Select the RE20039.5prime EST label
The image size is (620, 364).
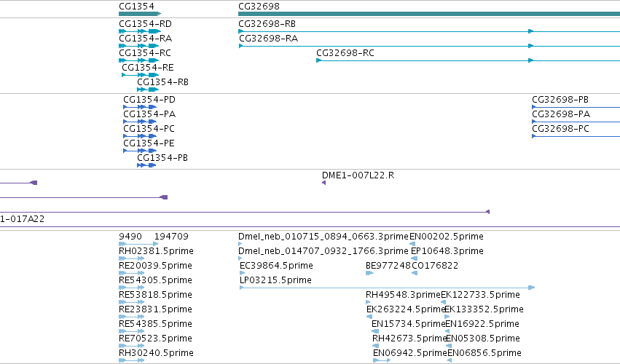(x=155, y=266)
